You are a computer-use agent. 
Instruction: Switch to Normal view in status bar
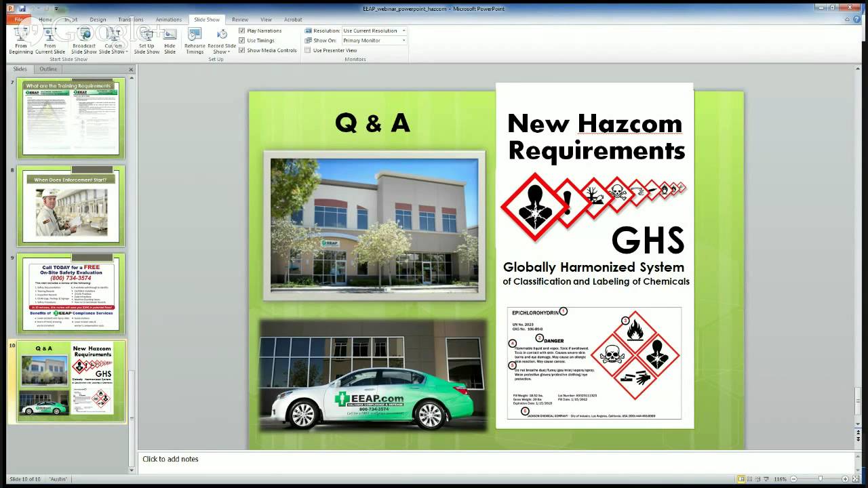point(742,479)
